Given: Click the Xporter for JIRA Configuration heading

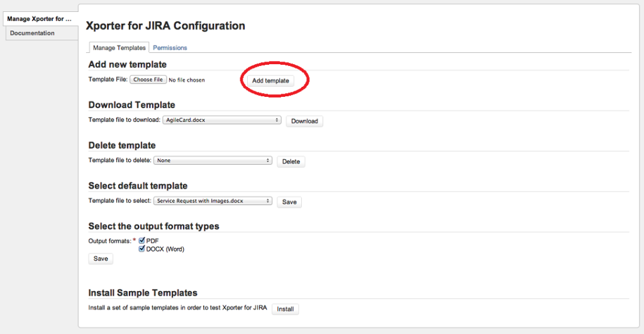Looking at the screenshot, I should [165, 26].
